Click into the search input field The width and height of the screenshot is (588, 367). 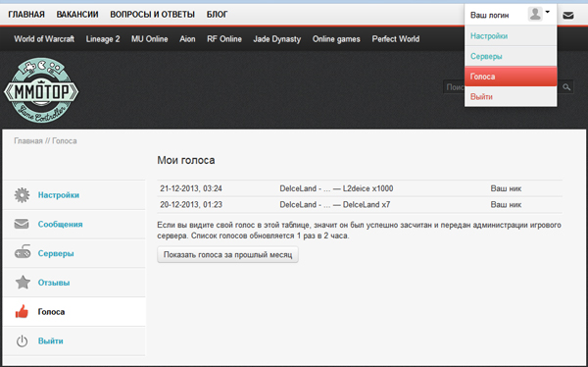point(454,87)
